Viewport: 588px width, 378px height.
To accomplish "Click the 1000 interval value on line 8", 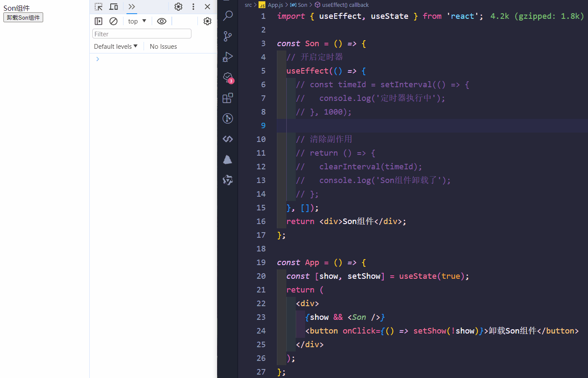I will [x=333, y=112].
